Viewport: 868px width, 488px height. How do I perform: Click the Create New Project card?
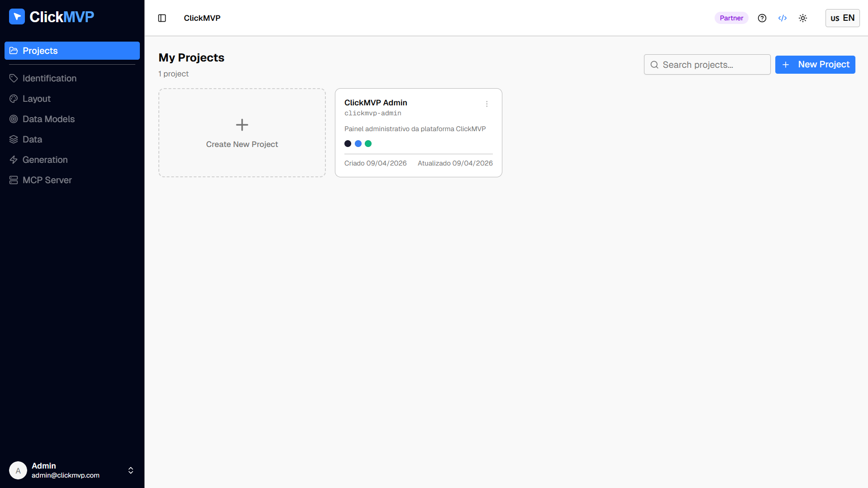(x=242, y=133)
